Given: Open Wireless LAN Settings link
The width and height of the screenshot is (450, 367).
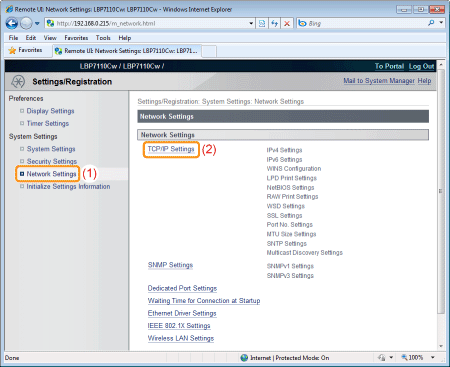Looking at the screenshot, I should pos(181,338).
